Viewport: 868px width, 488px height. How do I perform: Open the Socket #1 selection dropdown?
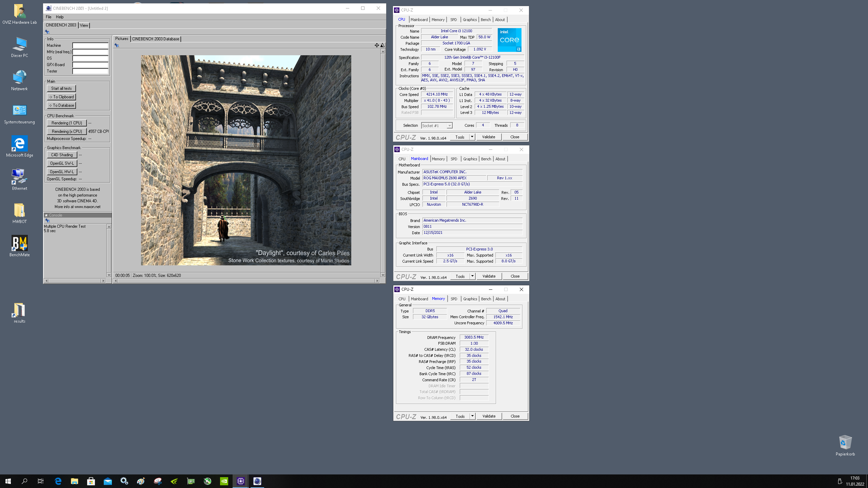click(x=437, y=126)
